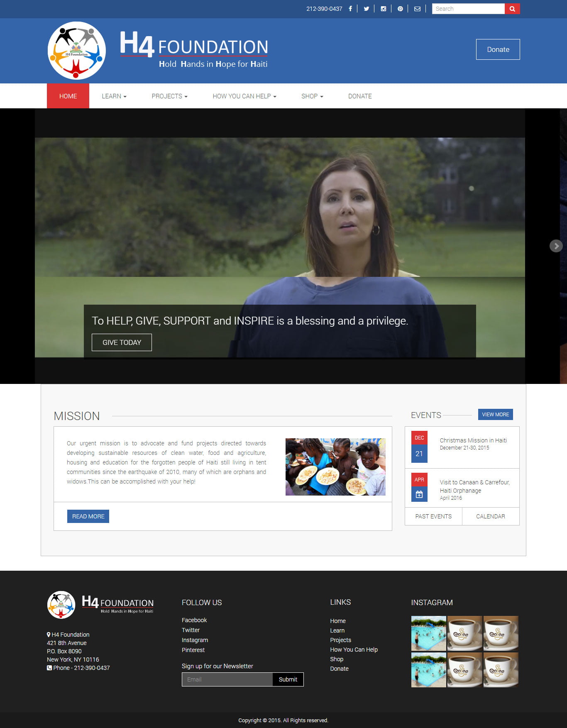Expand the Learn dropdown menu
Viewport: 567px width, 728px height.
(x=114, y=96)
